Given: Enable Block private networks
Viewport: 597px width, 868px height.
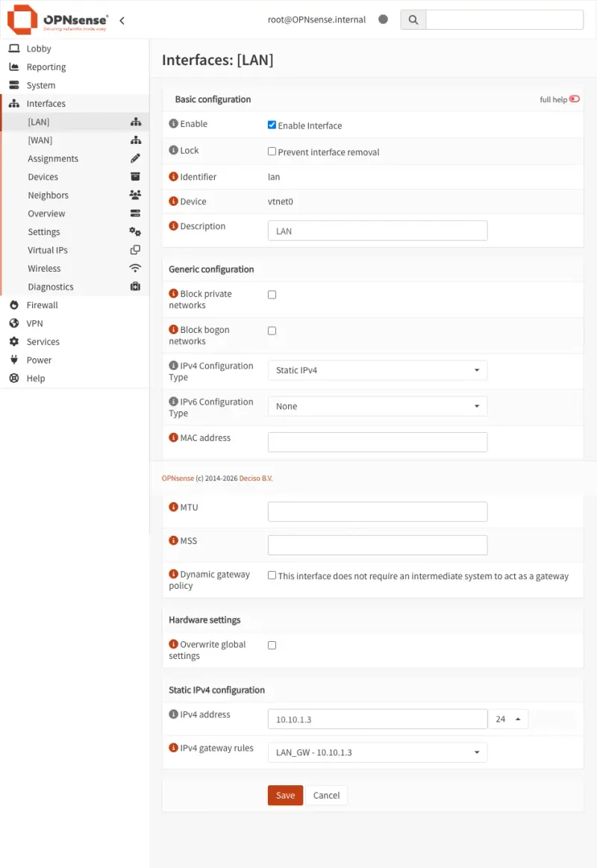Looking at the screenshot, I should pos(272,295).
